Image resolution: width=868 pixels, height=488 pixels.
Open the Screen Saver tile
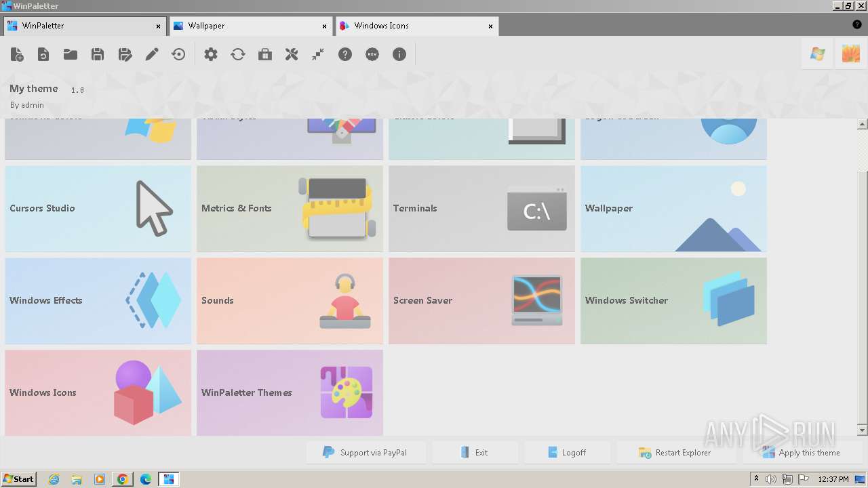[x=481, y=301]
